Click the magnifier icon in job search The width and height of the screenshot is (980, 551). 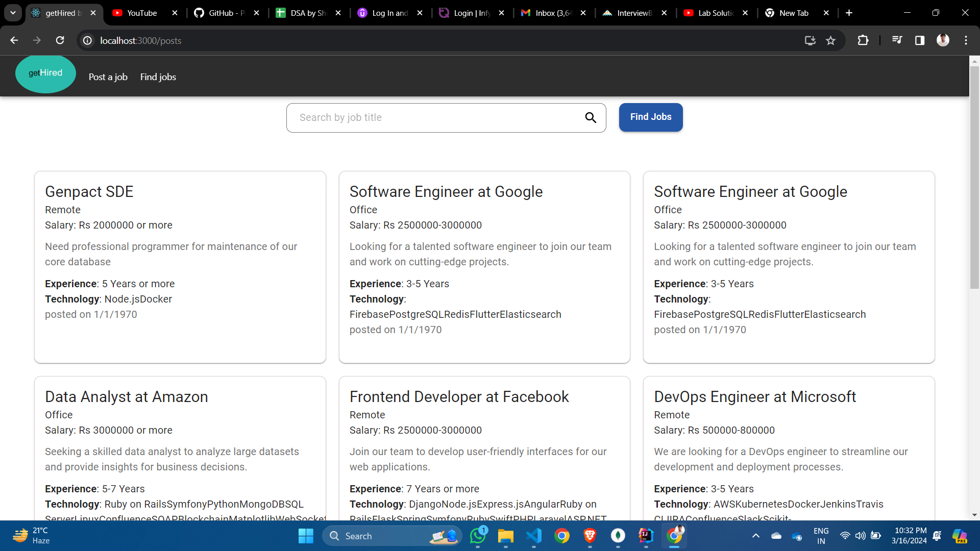coord(591,118)
